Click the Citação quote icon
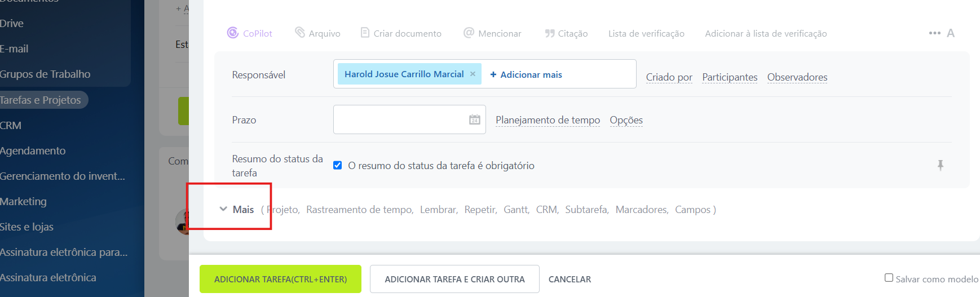The image size is (980, 297). 549,33
